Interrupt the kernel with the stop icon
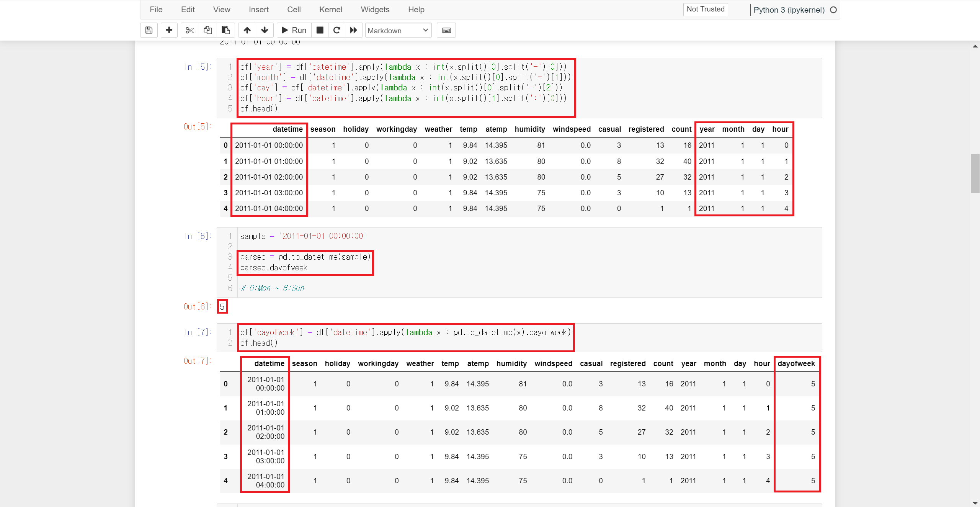 pyautogui.click(x=320, y=30)
